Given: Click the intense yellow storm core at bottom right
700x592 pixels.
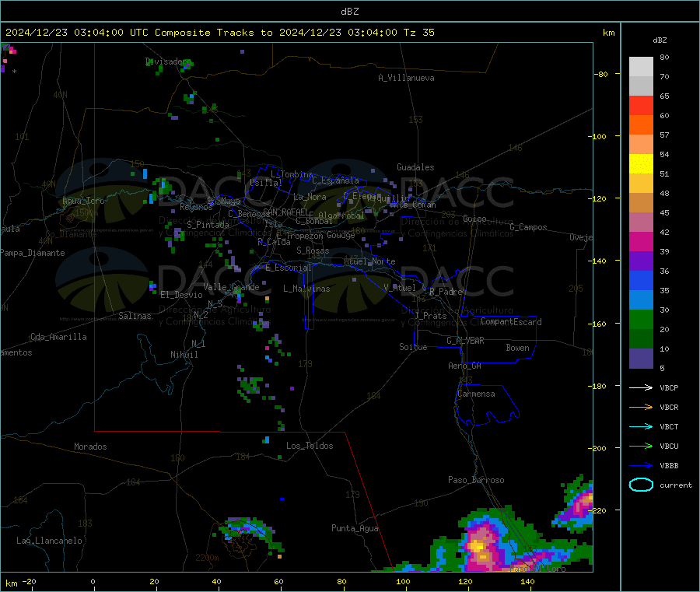Looking at the screenshot, I should [478, 547].
